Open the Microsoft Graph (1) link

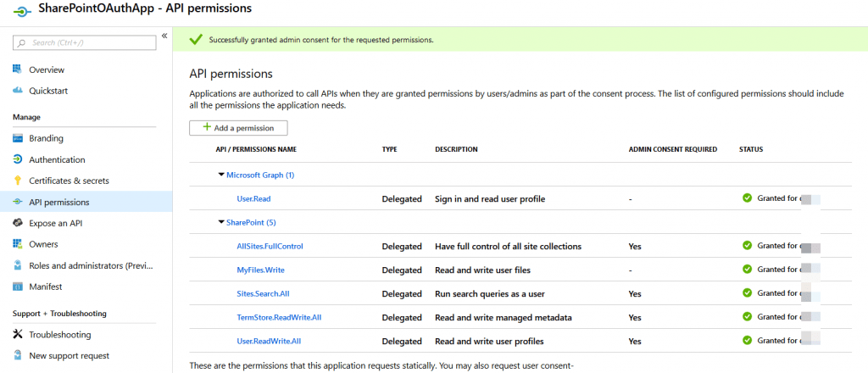(x=260, y=175)
